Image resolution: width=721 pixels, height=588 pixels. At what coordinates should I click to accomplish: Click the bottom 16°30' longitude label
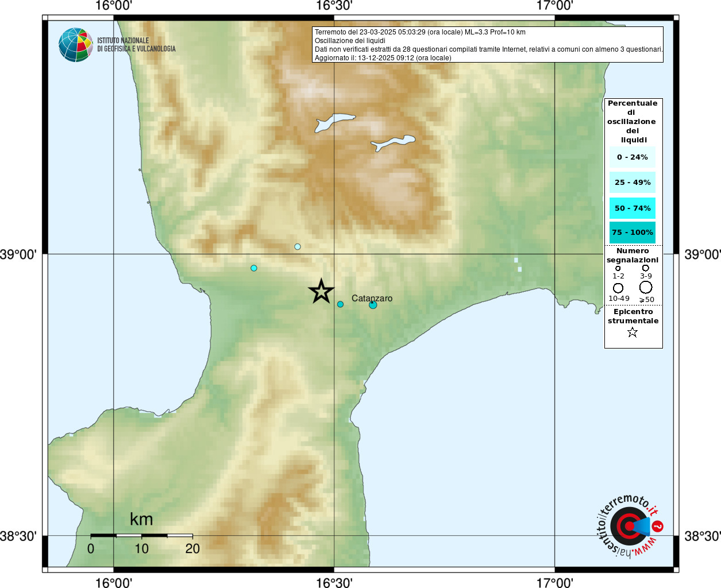click(334, 582)
